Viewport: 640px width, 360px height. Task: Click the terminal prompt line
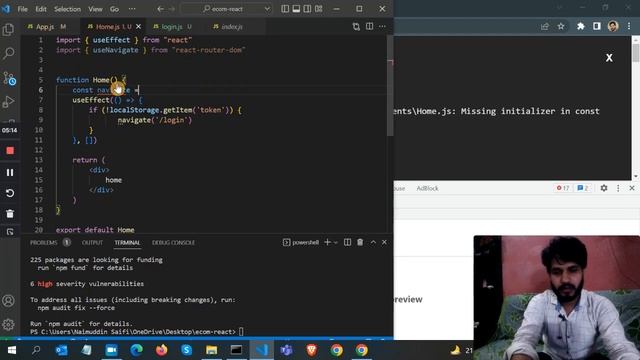point(137,332)
